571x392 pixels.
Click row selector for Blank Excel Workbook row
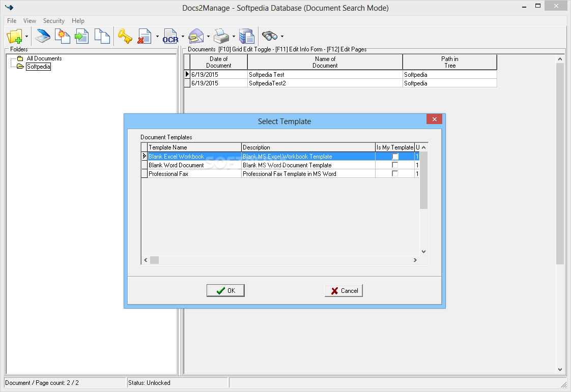pyautogui.click(x=144, y=156)
